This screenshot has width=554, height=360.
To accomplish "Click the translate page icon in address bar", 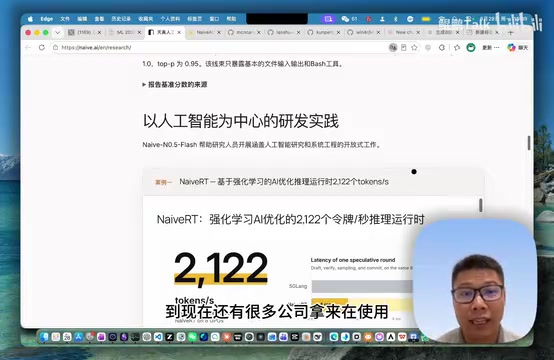I will click(393, 47).
